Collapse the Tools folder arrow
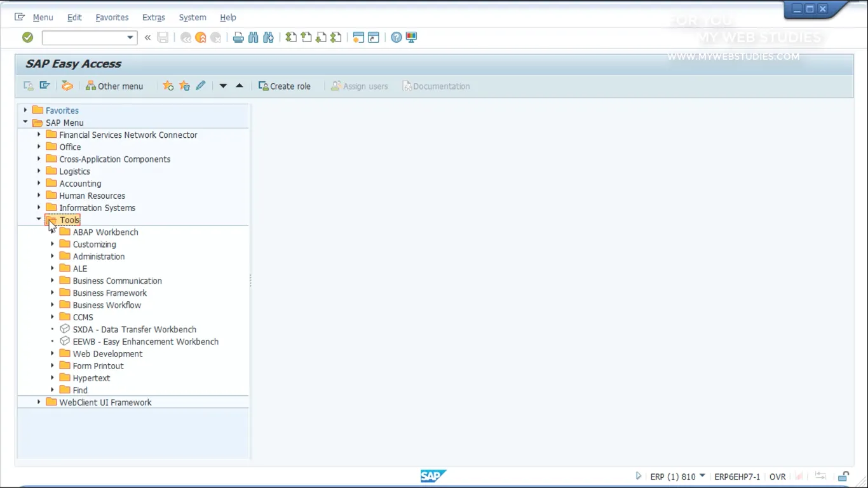 tap(39, 220)
